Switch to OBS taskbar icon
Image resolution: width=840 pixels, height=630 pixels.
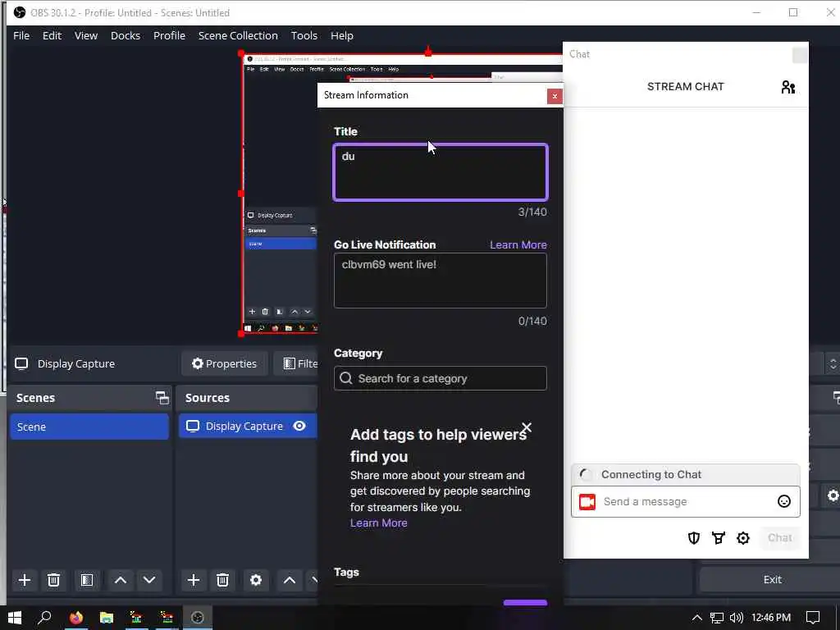[197, 618]
